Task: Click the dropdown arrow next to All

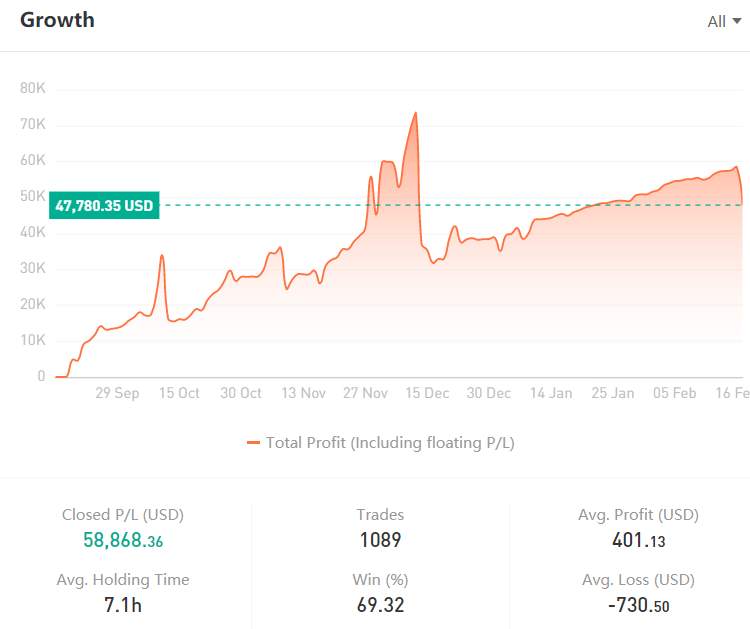Action: 737,21
